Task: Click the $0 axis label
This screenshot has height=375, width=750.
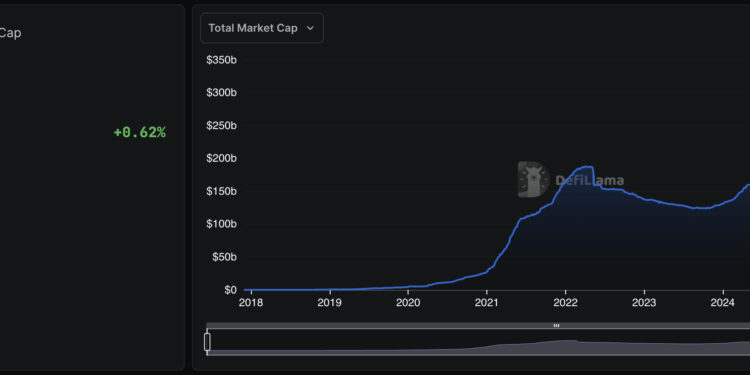Action: tap(231, 290)
